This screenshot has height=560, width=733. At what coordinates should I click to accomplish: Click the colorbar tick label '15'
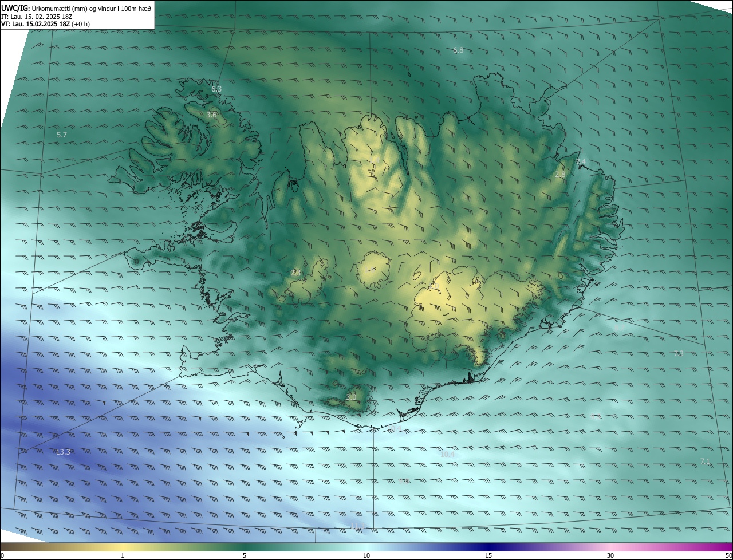(x=488, y=555)
